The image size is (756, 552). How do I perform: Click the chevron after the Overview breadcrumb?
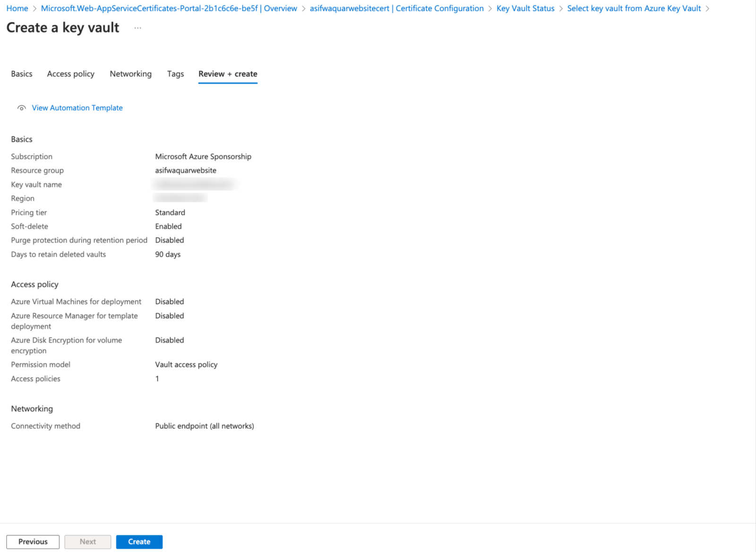[x=303, y=8]
